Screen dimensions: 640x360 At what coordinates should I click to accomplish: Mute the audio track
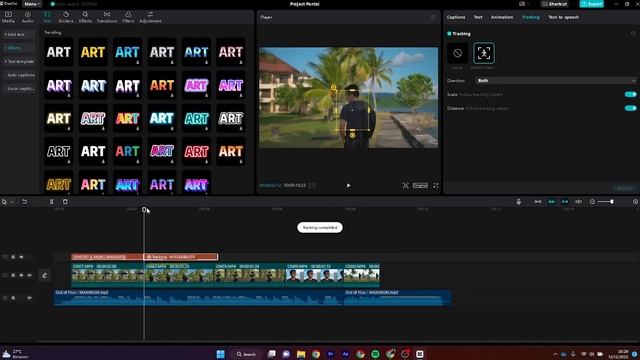29,298
